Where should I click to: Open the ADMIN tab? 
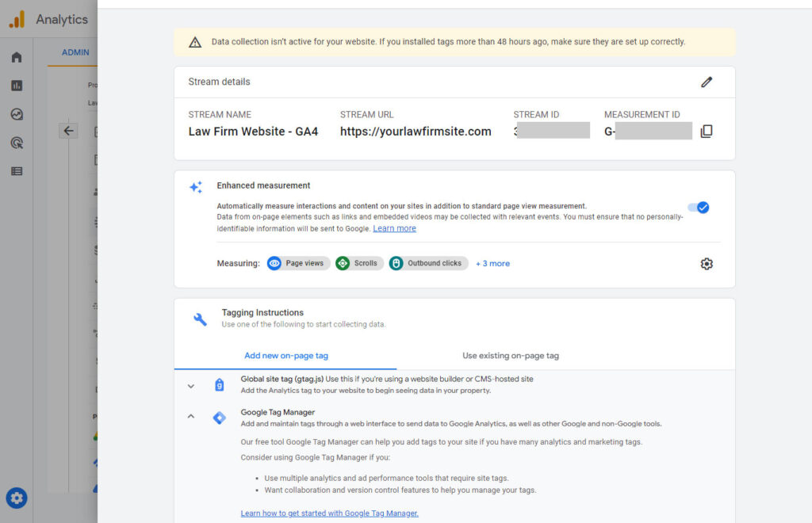pyautogui.click(x=75, y=52)
